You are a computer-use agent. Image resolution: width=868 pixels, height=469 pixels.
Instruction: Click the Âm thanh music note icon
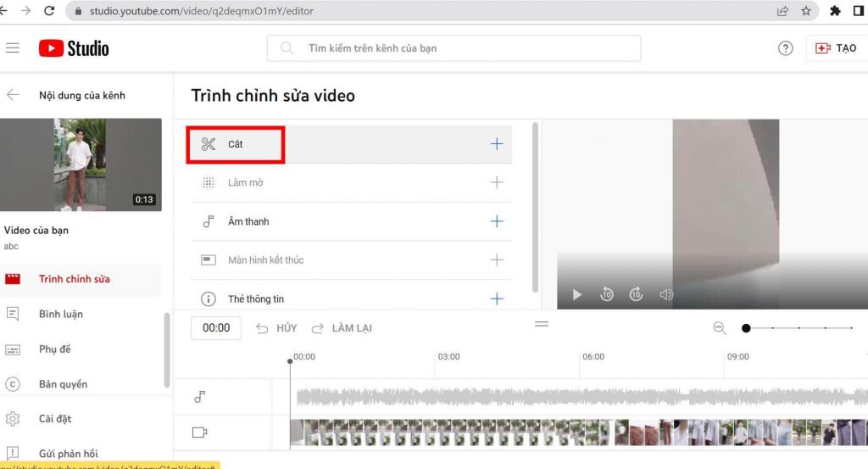(209, 221)
